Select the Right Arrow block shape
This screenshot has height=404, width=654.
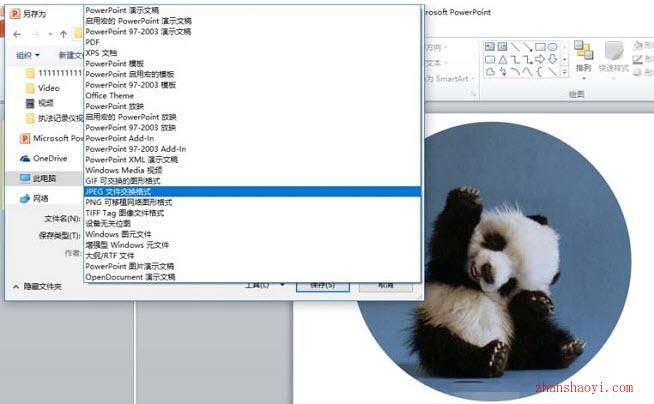click(x=540, y=59)
